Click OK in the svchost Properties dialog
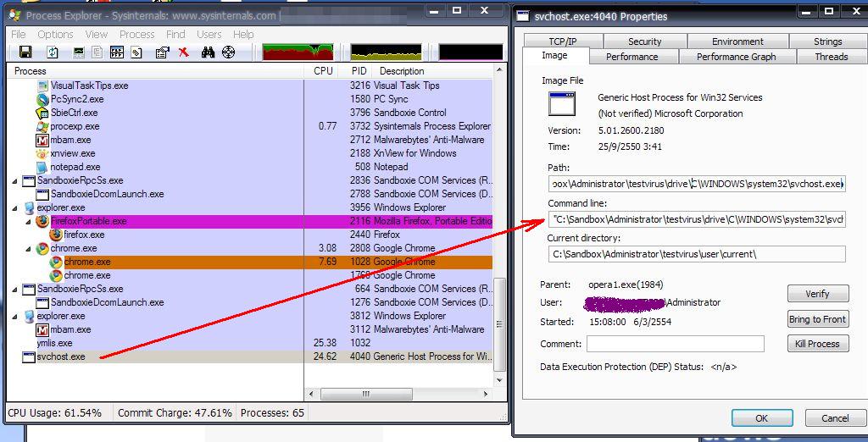The image size is (868, 442). [762, 418]
